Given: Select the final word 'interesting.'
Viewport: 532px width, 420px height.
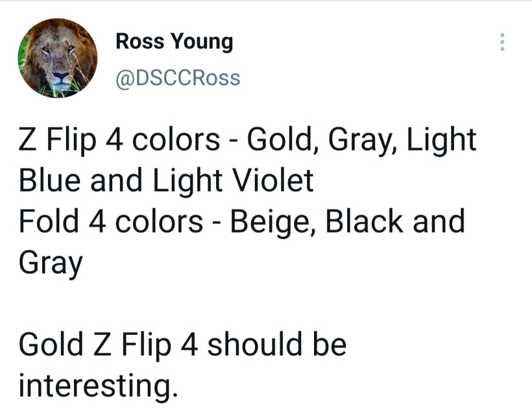Looking at the screenshot, I should pyautogui.click(x=99, y=386).
